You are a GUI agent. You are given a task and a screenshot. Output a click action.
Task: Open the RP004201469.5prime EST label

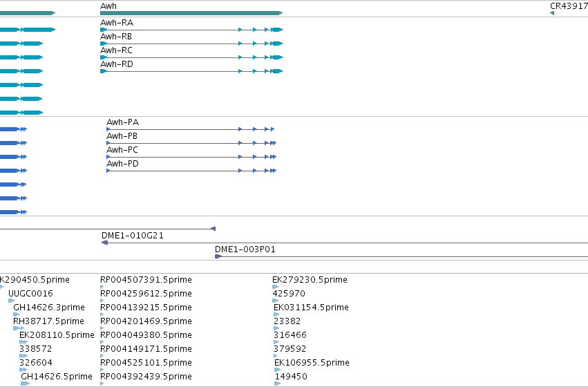point(146,321)
